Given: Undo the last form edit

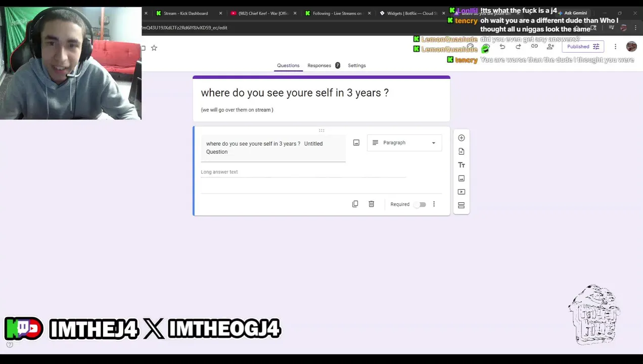Looking at the screenshot, I should [502, 47].
